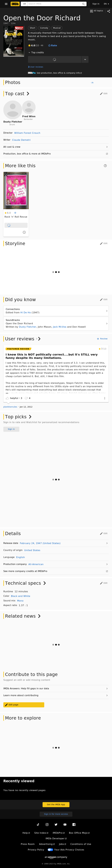Click the More like this help icon
This screenshot has width=112, height=868.
[105, 166]
